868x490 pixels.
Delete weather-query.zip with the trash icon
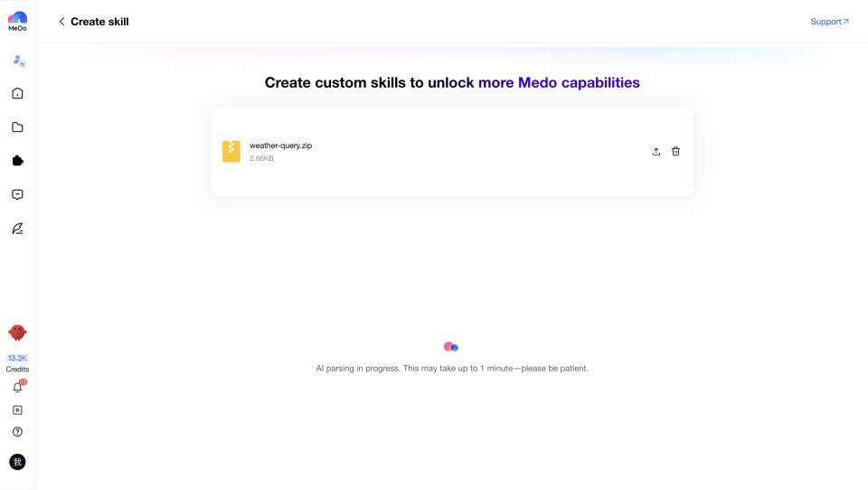675,151
